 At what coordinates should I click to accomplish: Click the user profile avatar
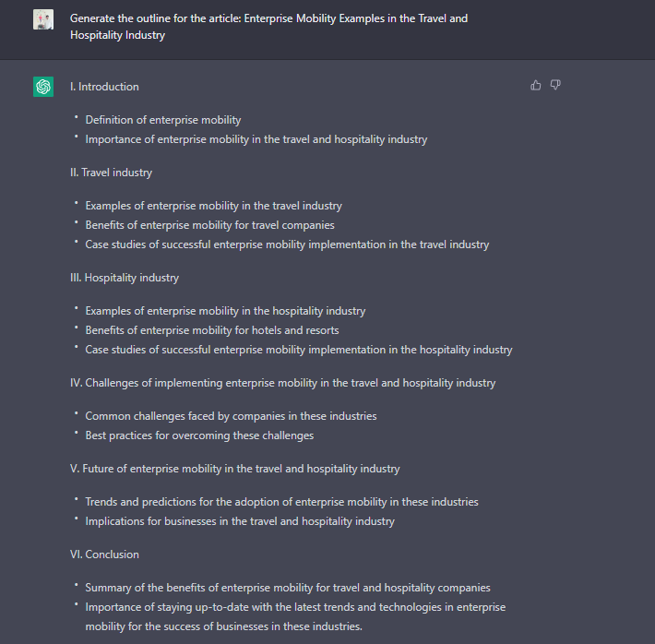point(43,19)
